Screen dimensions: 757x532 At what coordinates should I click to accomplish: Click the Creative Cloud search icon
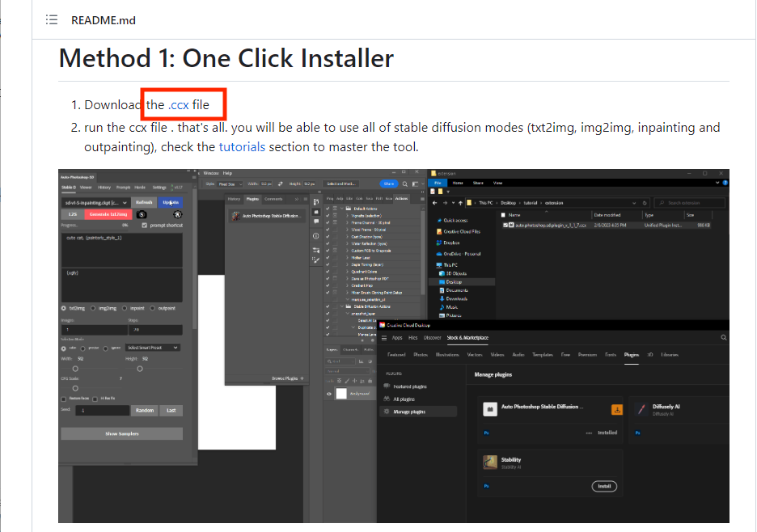(724, 338)
